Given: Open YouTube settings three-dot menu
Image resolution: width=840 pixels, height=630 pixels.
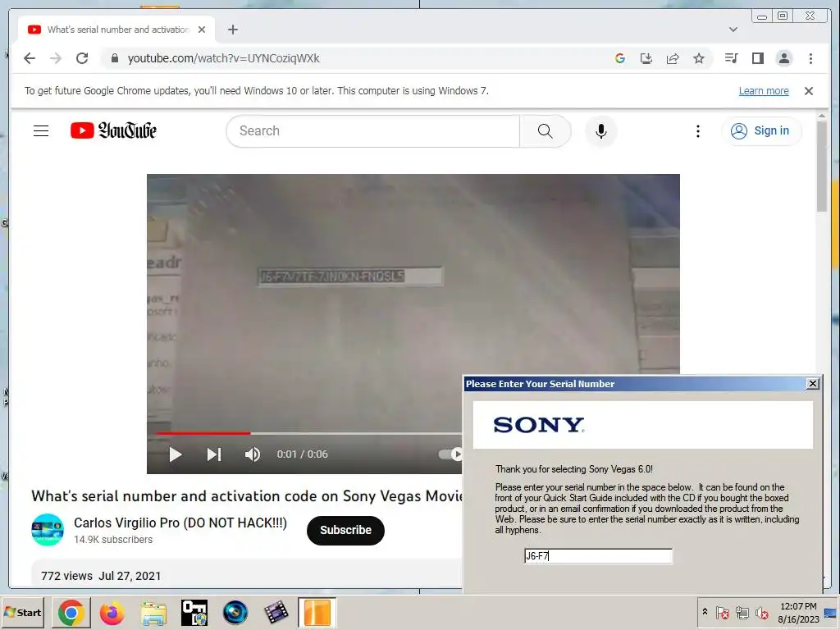Looking at the screenshot, I should tap(697, 130).
